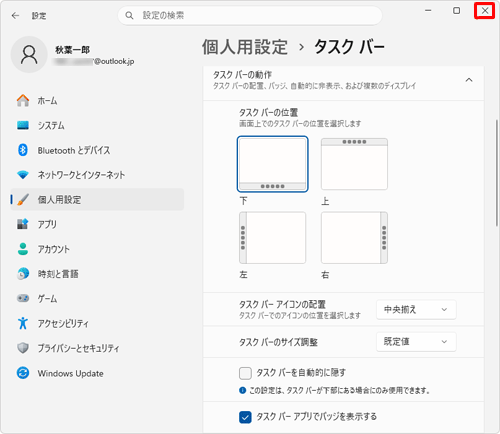This screenshot has width=500, height=434.
Task: Open ネットワークとインターネット category
Action: (97, 175)
